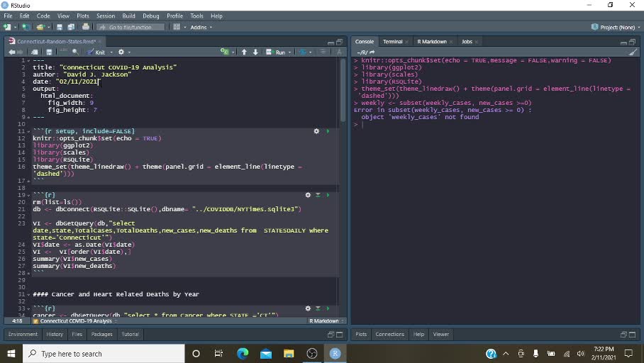Image resolution: width=644 pixels, height=363 pixels.
Task: Open chunk options gear on line 33
Action: [308, 308]
